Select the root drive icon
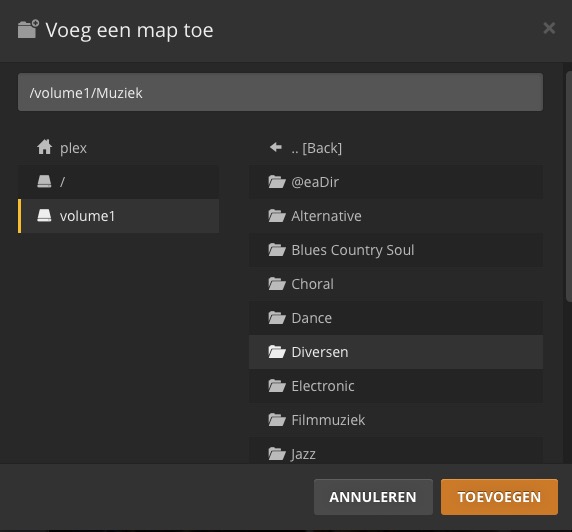The width and height of the screenshot is (572, 532). (x=44, y=181)
